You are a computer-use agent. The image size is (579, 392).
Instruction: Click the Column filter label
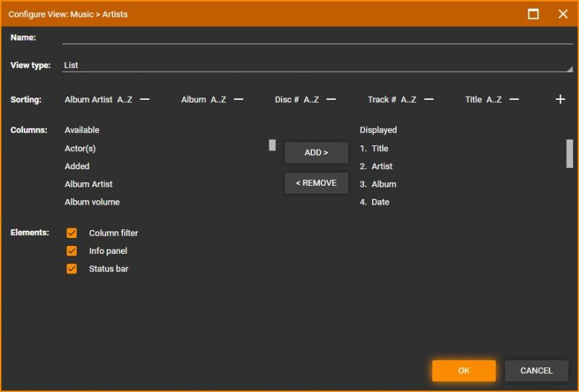(x=114, y=233)
